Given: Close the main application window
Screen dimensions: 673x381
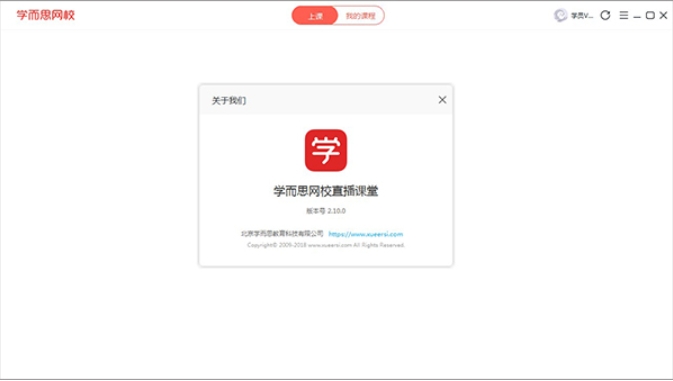Looking at the screenshot, I should 663,15.
